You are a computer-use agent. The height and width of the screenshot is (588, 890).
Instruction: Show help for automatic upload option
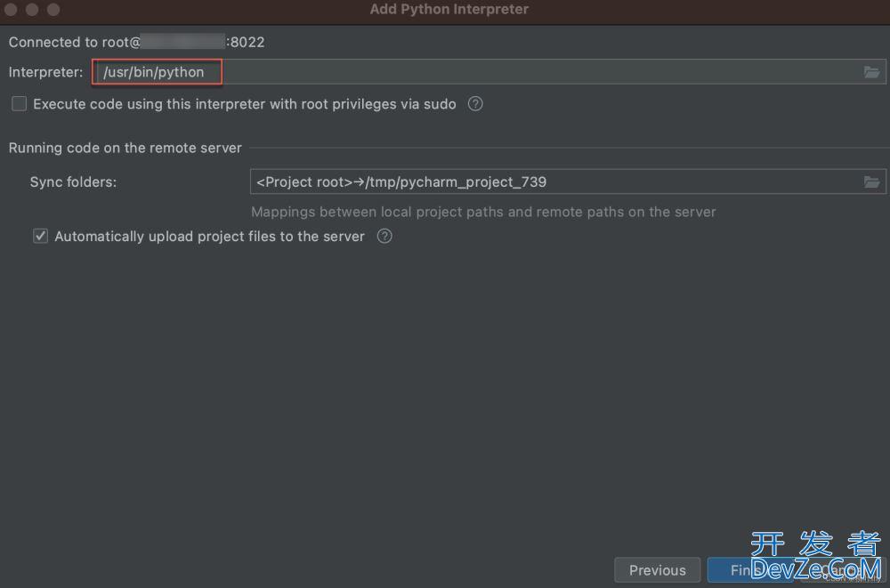(384, 236)
